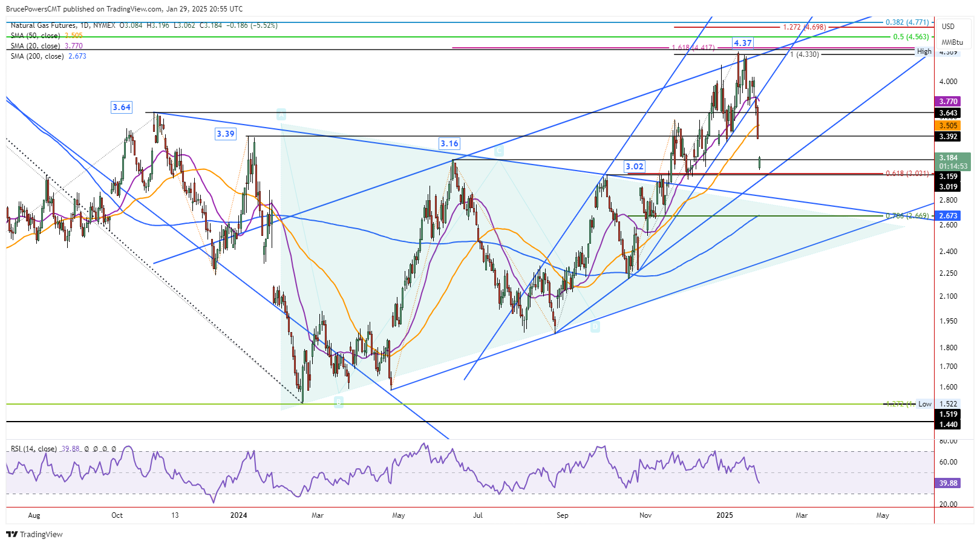Click the 3.39 price callout label
Viewport: 980px width, 545px height.
(x=226, y=134)
